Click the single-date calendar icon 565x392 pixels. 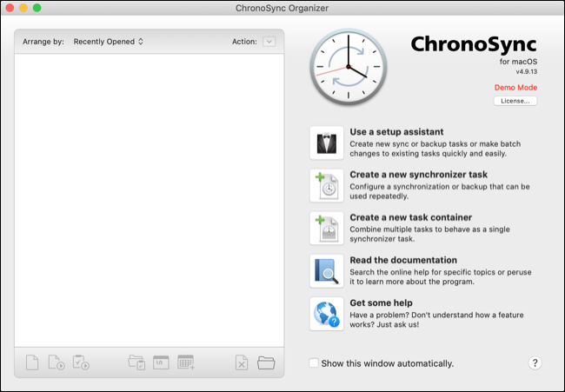pos(161,362)
